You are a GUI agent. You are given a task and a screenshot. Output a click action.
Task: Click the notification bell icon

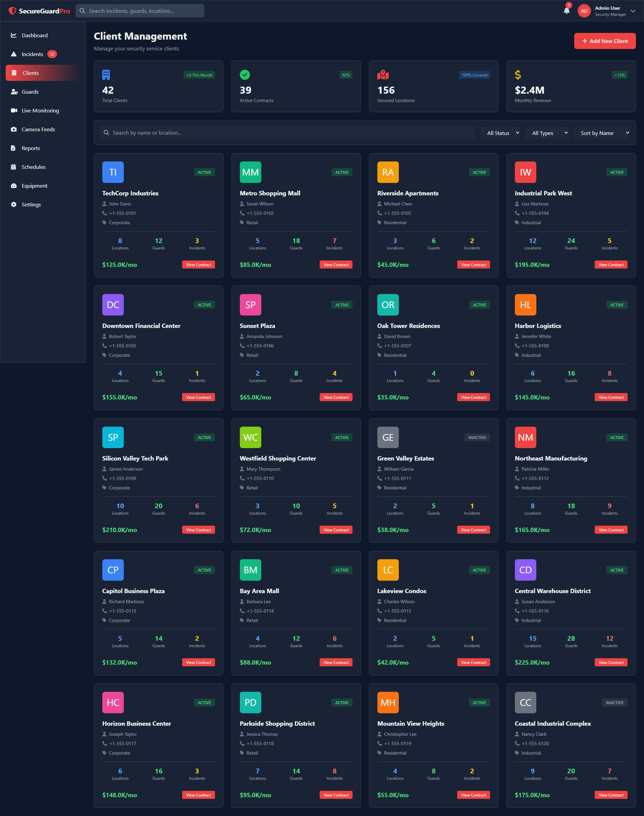click(x=566, y=10)
